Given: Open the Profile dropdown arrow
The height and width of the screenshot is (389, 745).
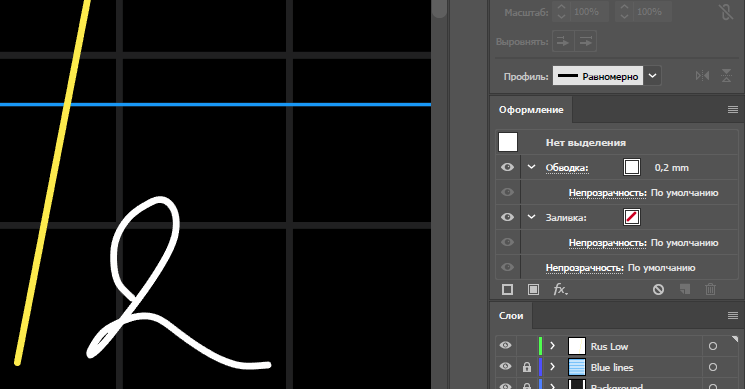Looking at the screenshot, I should coord(652,76).
